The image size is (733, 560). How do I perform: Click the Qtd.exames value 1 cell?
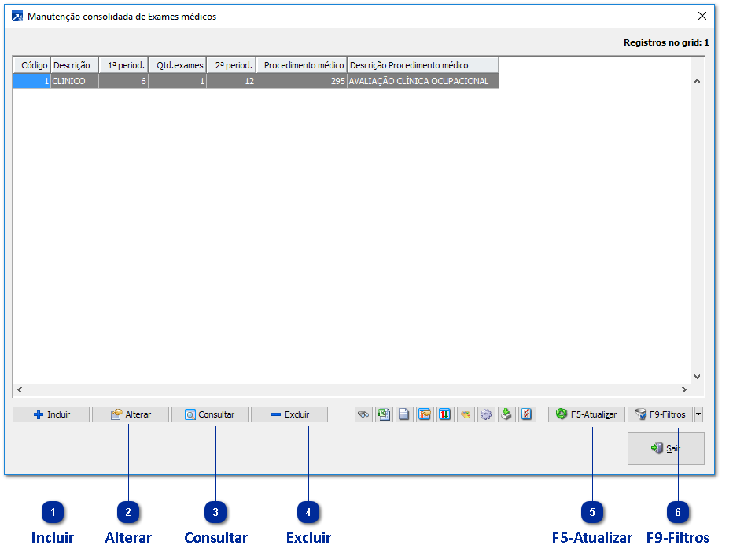pyautogui.click(x=178, y=81)
